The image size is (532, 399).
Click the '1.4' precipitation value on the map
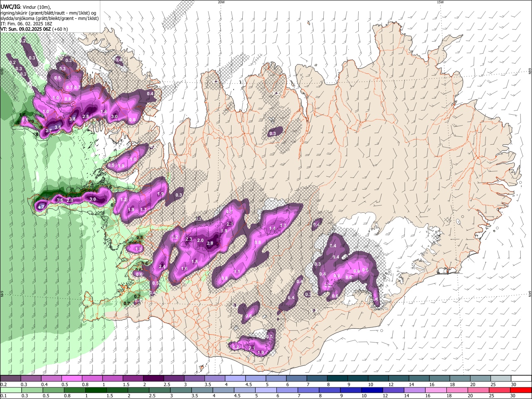tap(273, 229)
